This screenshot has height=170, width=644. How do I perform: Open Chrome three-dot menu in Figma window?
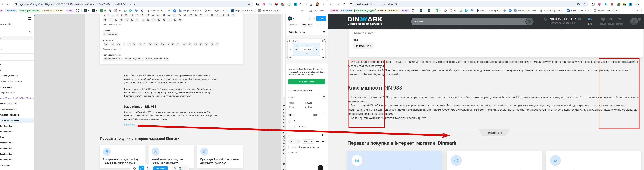(324, 4)
